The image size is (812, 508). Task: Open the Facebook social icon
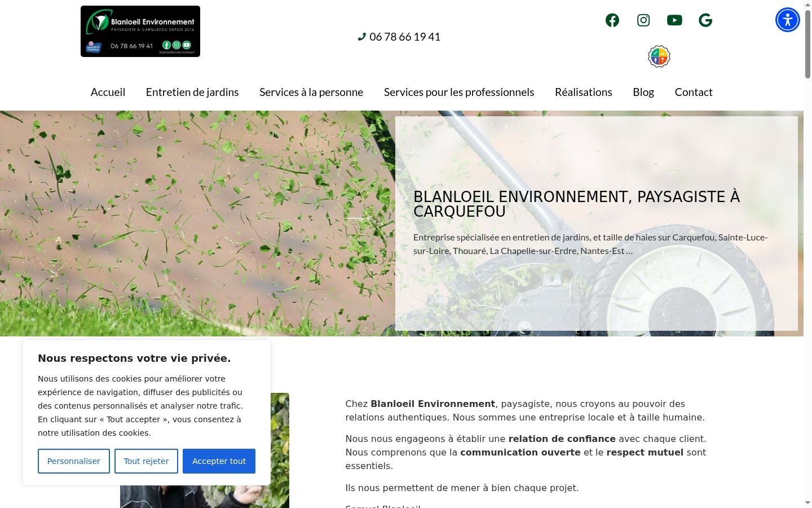tap(612, 20)
